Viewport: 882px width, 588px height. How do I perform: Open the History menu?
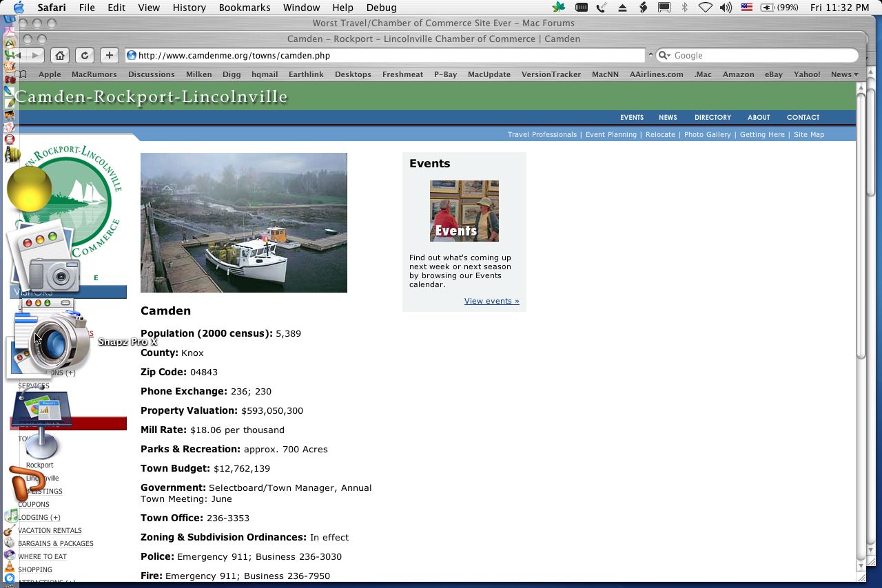pos(189,8)
